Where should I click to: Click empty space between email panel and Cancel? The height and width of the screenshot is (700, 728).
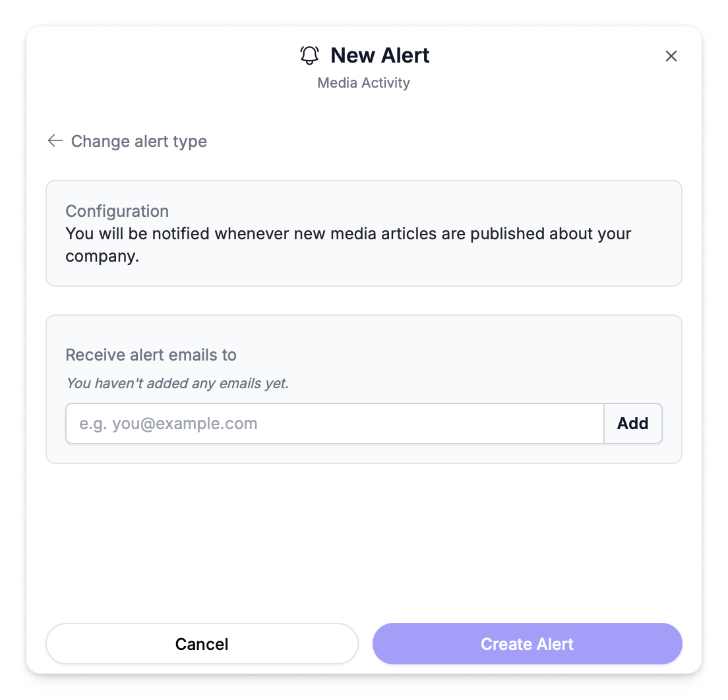pyautogui.click(x=363, y=540)
